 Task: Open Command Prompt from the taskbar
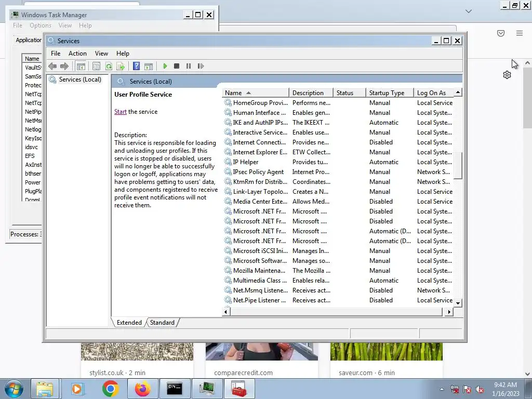point(175,389)
